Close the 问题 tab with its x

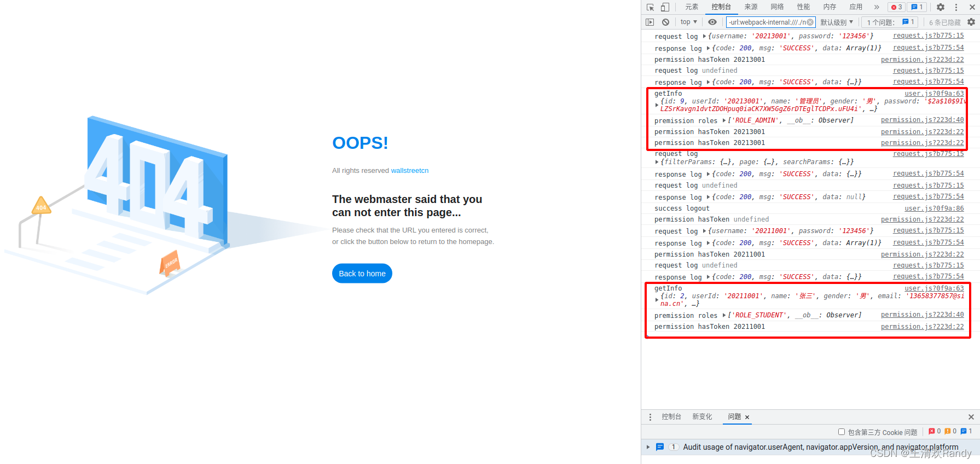tap(747, 417)
